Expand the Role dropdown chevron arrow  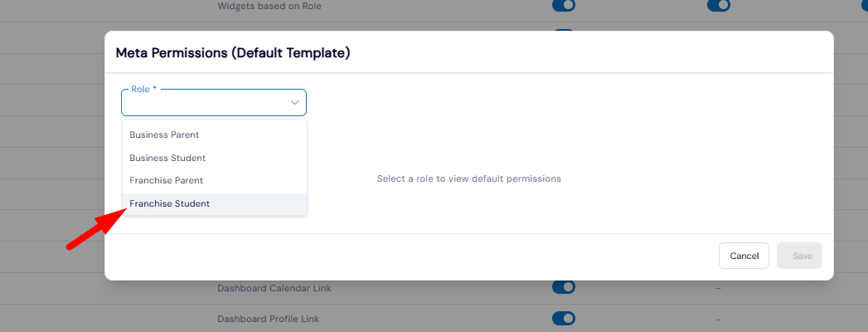coord(294,102)
